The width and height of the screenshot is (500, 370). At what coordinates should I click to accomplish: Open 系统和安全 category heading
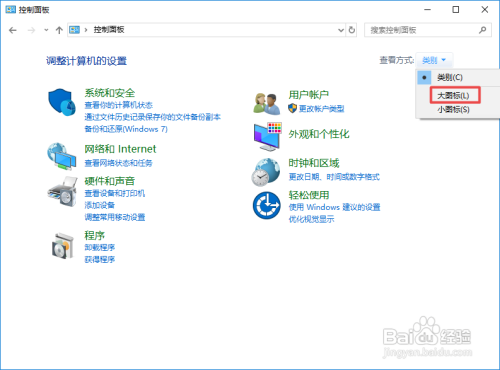[x=109, y=93]
